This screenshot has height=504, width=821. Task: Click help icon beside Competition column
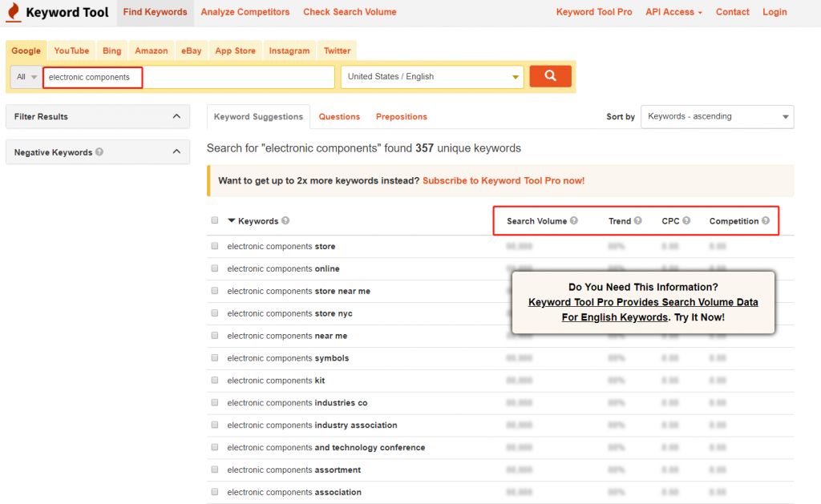click(766, 220)
